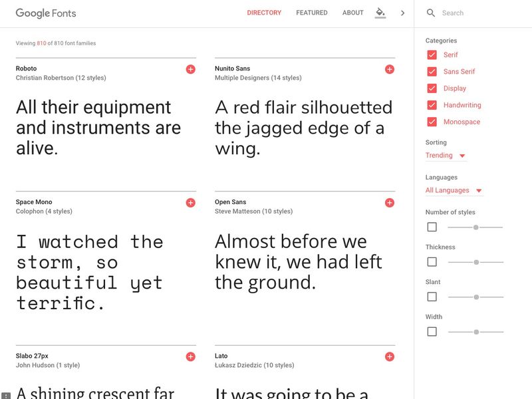Switch to the Featured tab
Image resolution: width=532 pixels, height=399 pixels.
[311, 13]
